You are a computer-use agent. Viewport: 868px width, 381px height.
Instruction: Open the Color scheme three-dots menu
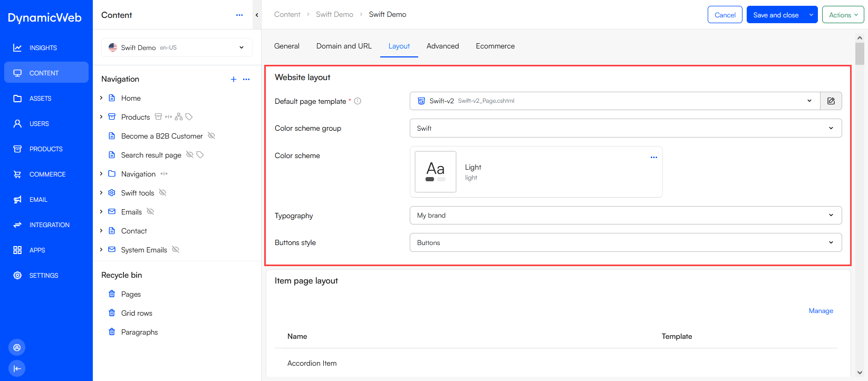pos(653,158)
